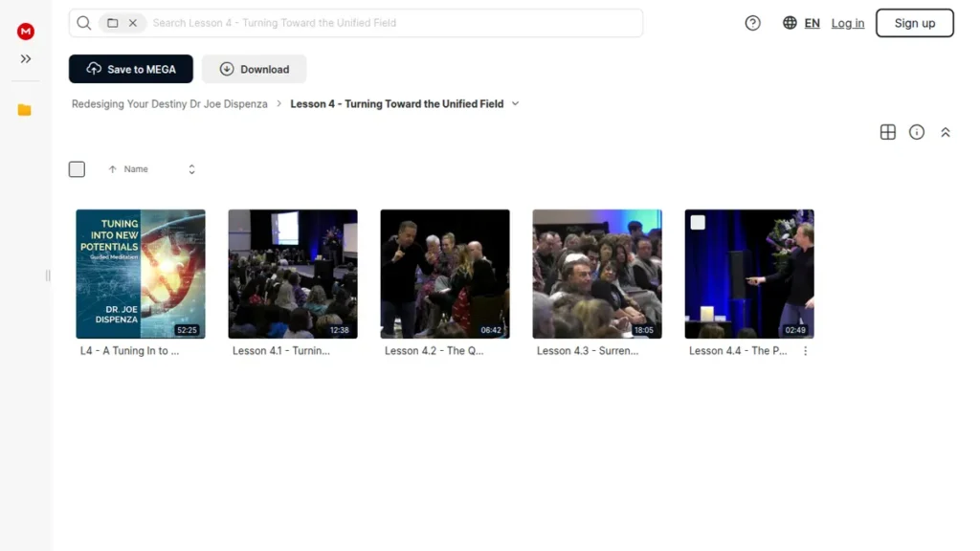Click the sidebar resize handle
The image size is (980, 551).
click(x=48, y=275)
